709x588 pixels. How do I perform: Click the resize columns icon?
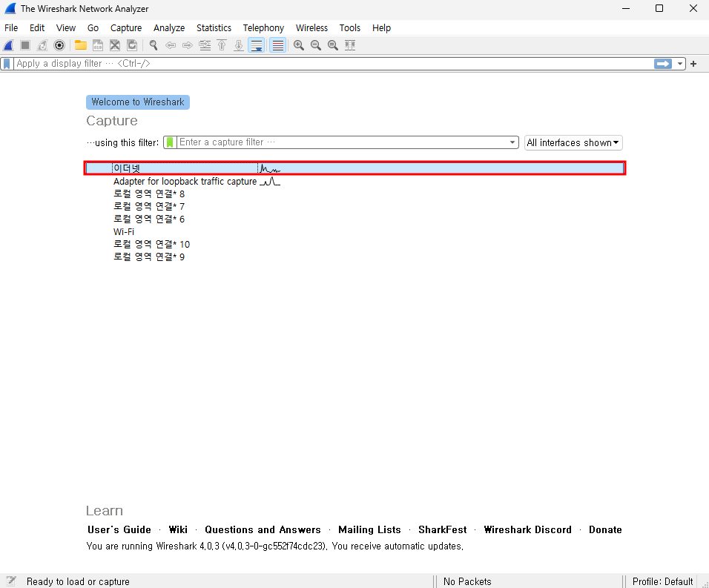pyautogui.click(x=350, y=45)
